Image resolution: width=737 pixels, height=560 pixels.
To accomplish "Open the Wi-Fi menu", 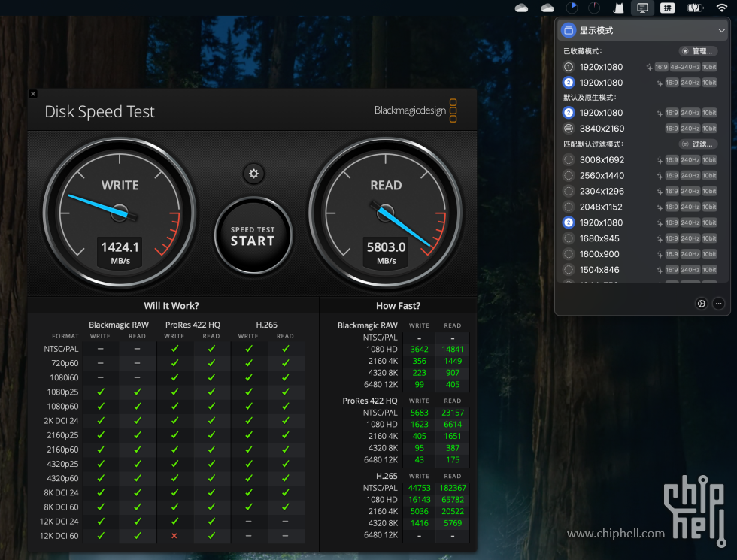I will (721, 8).
